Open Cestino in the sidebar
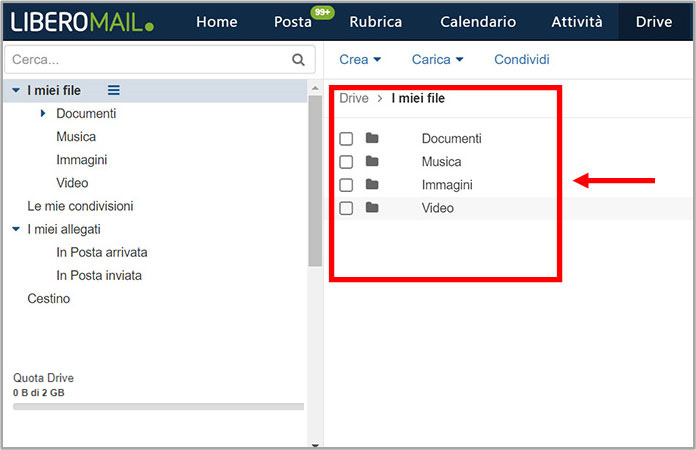The image size is (696, 450). [48, 299]
